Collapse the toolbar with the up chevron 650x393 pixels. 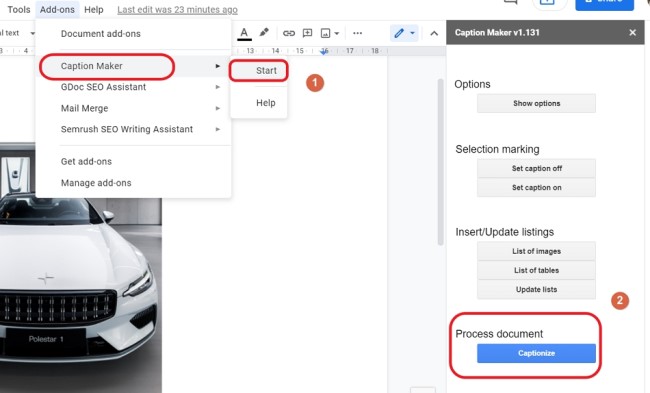tap(434, 33)
